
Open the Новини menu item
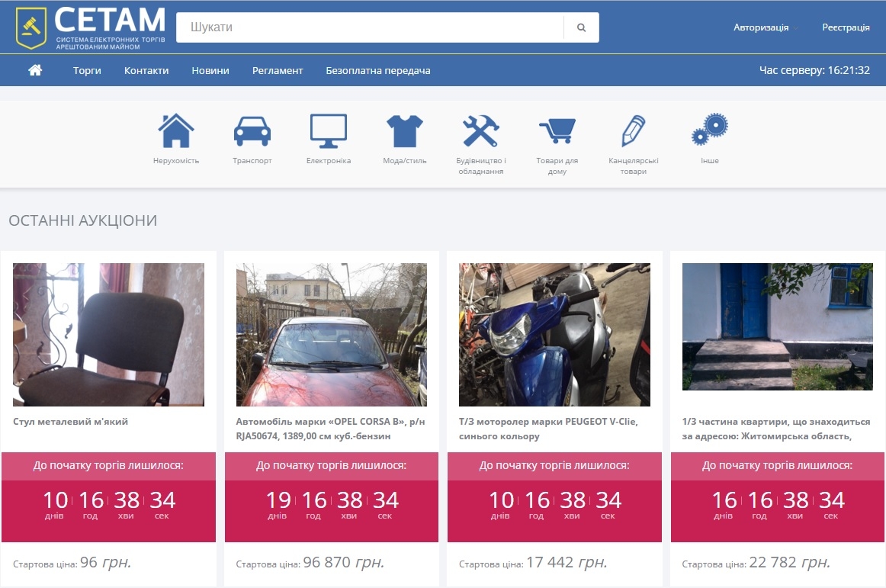tap(210, 70)
